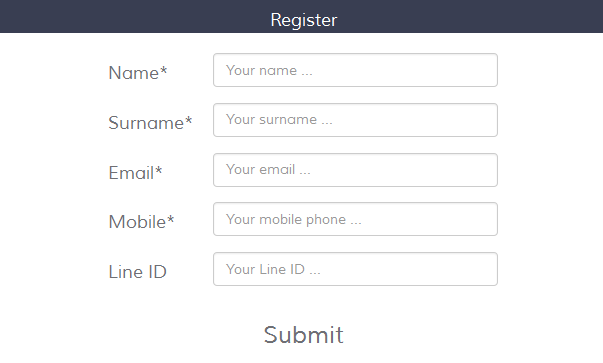Click the asterisk next to Email
Viewport: 603px width, 363px height.
pyautogui.click(x=158, y=171)
